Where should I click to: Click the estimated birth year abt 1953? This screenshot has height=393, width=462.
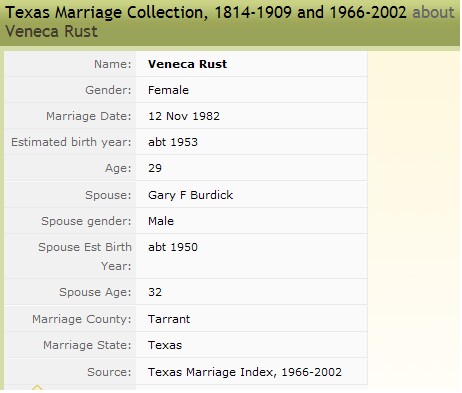pyautogui.click(x=173, y=142)
